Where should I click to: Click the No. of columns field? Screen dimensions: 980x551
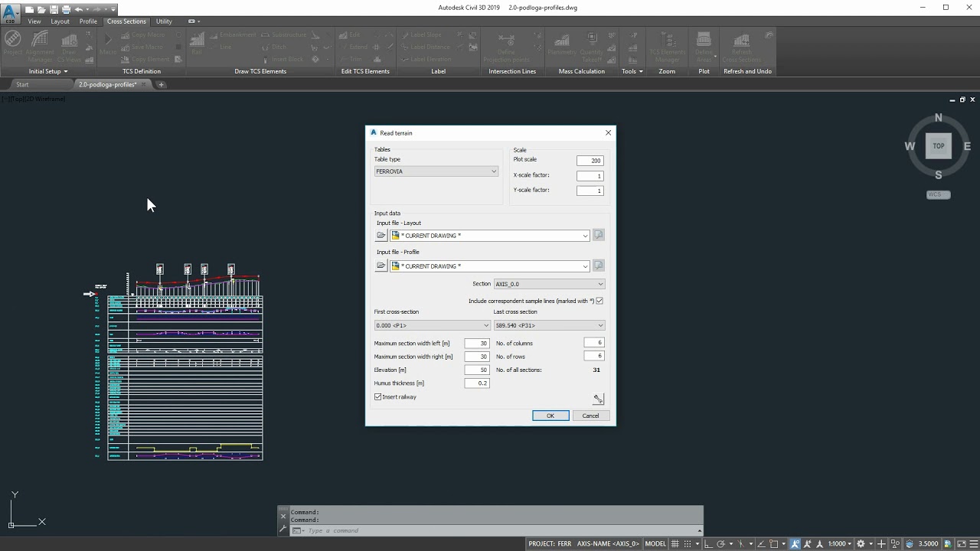(594, 343)
